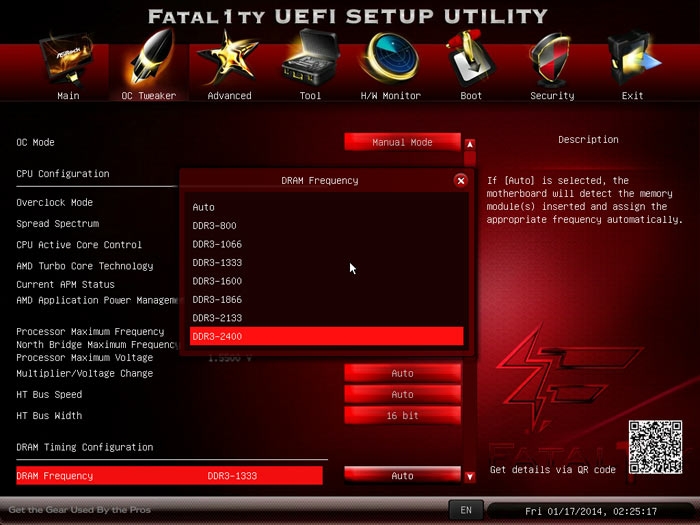This screenshot has height=525, width=700.
Task: Select the highlighted DDR3-2400 option
Action: [326, 336]
